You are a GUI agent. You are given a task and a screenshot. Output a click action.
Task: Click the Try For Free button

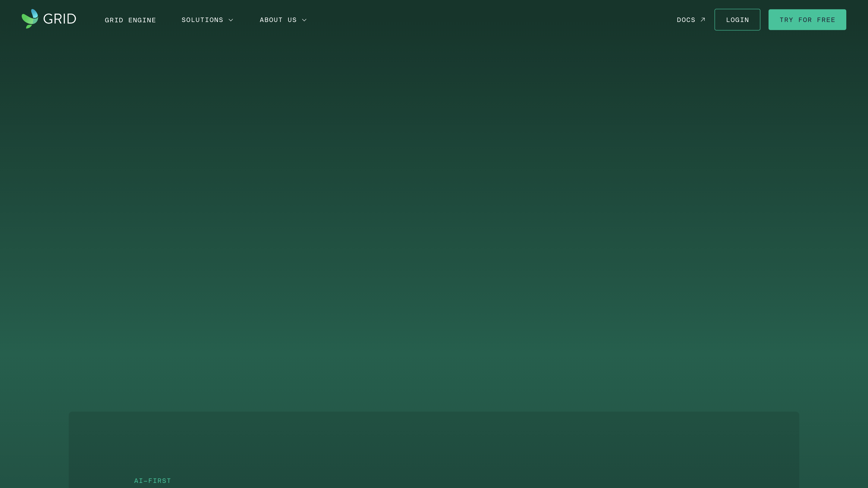807,20
